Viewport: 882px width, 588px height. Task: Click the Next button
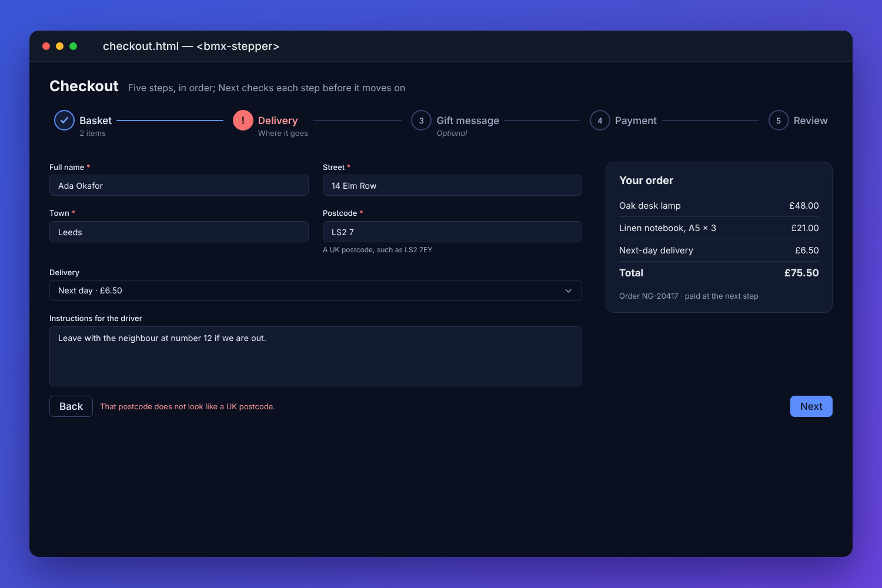(x=811, y=406)
